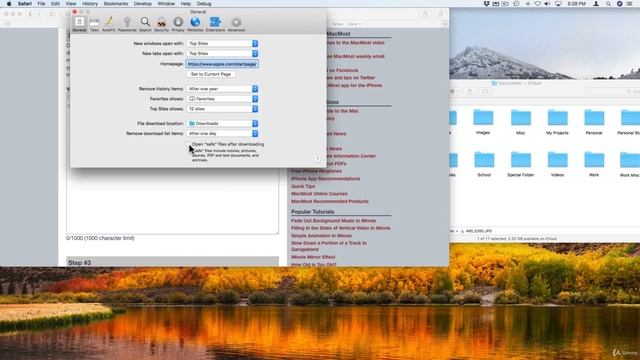Click Set to Current Page button
The width and height of the screenshot is (640, 360).
coord(211,74)
